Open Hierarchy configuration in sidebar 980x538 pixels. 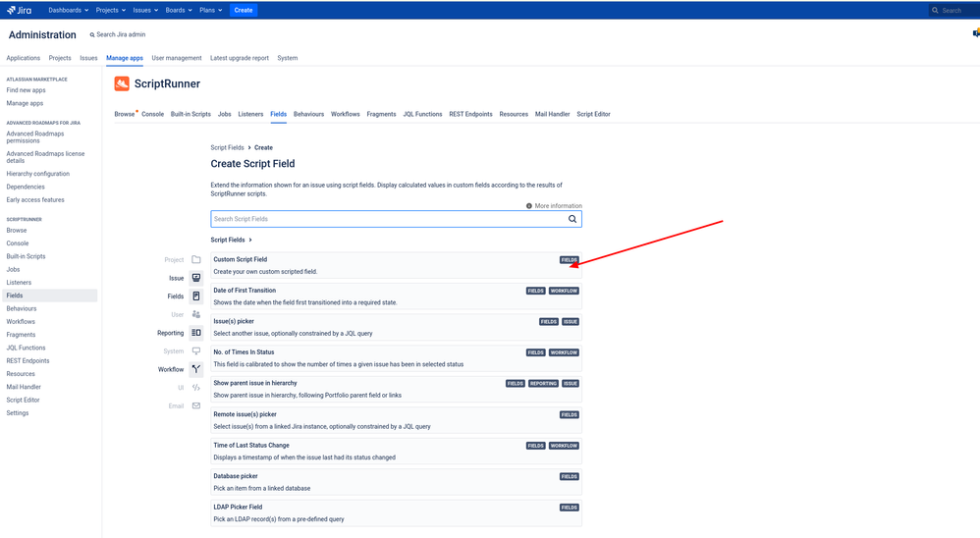pos(38,174)
